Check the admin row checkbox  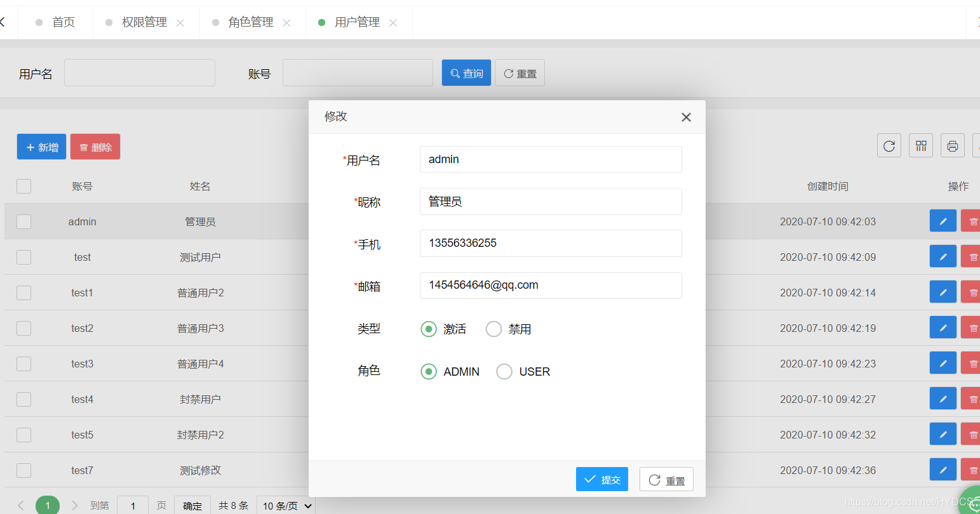[x=23, y=221]
